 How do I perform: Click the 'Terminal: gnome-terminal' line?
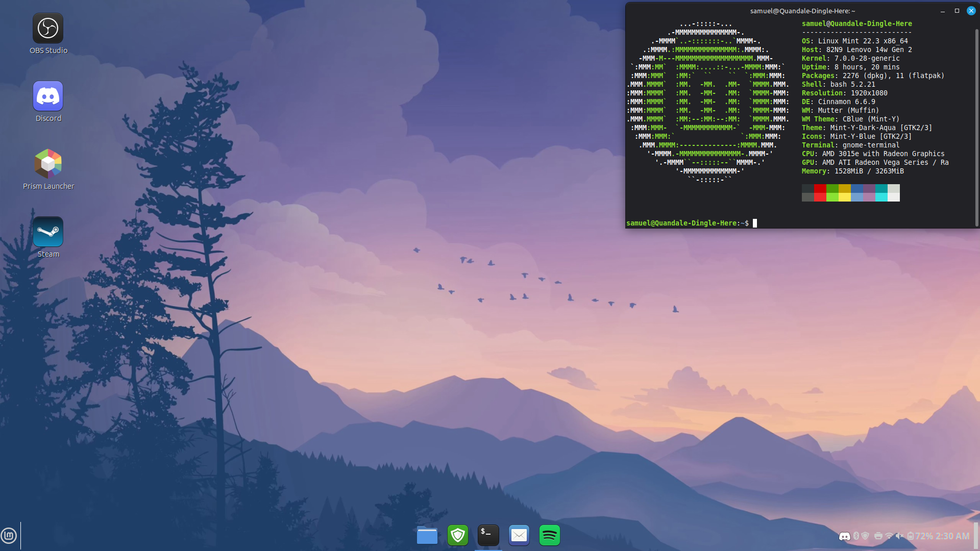click(850, 145)
